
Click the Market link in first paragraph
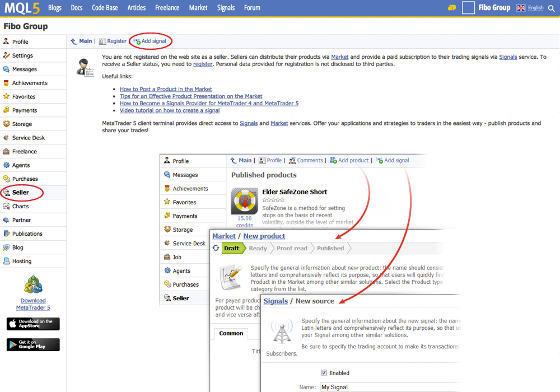[x=340, y=57]
